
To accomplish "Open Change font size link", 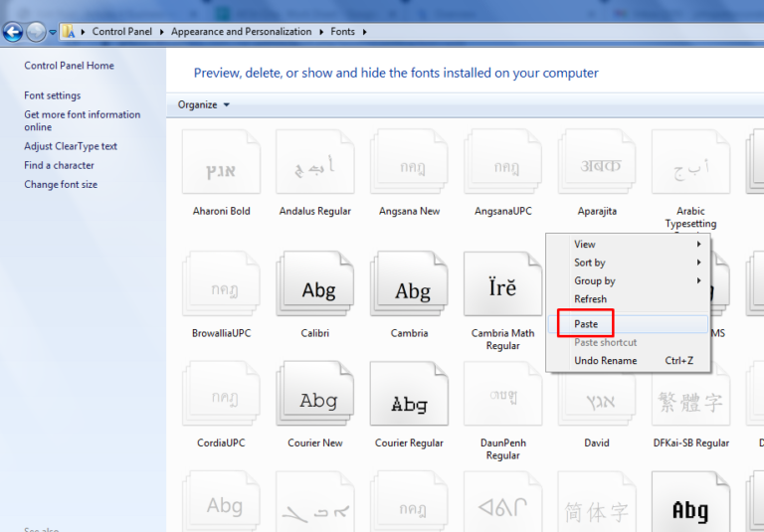I will point(61,184).
